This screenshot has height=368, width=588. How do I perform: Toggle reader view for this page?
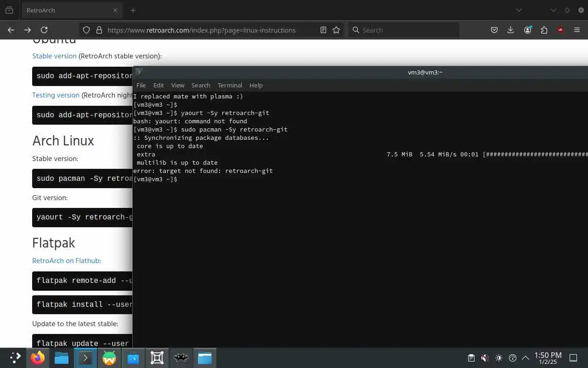[323, 30]
